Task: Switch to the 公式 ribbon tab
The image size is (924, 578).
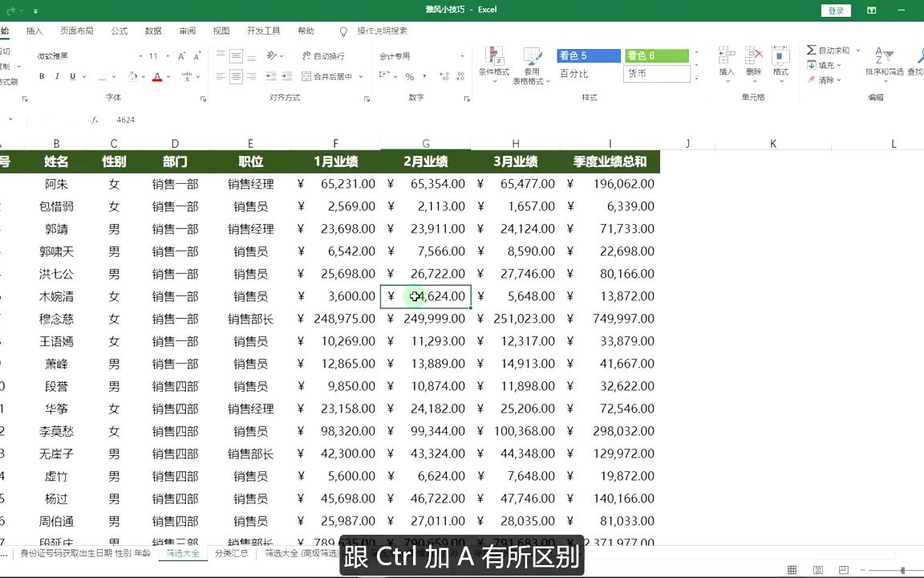Action: pyautogui.click(x=119, y=31)
